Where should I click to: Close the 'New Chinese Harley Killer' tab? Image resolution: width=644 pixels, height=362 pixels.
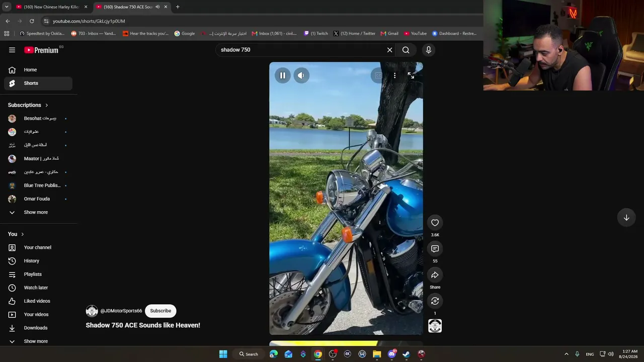(x=86, y=7)
